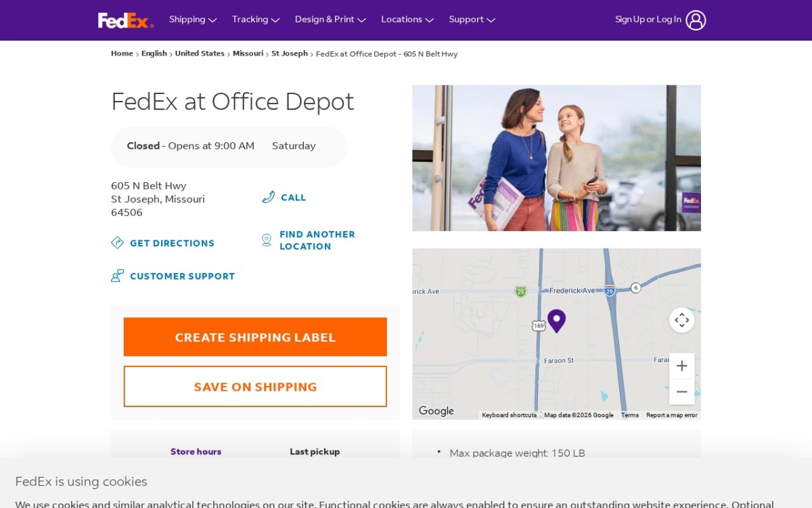Click the FedEx at Office Depot heading

click(x=232, y=102)
